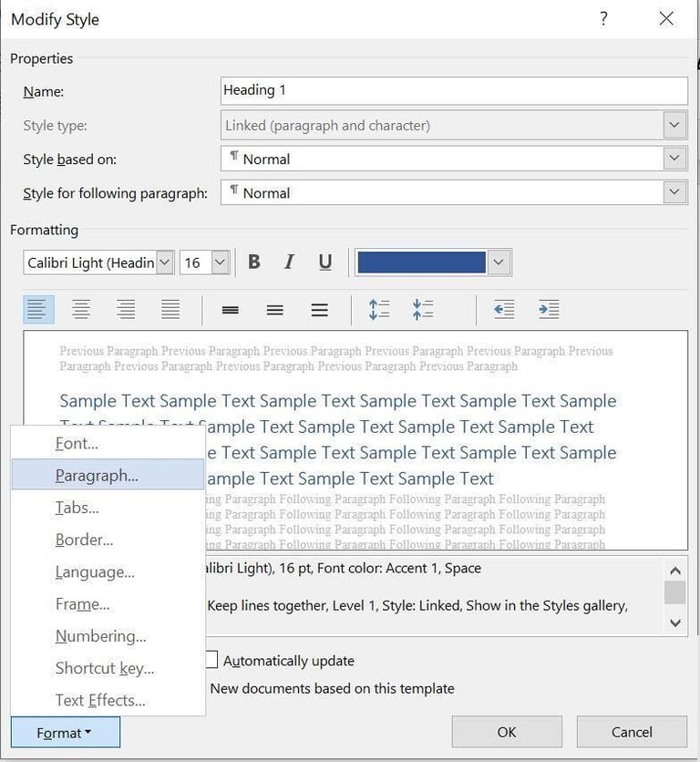Expand the font size dropdown
Image resolution: width=700 pixels, height=762 pixels.
[220, 263]
